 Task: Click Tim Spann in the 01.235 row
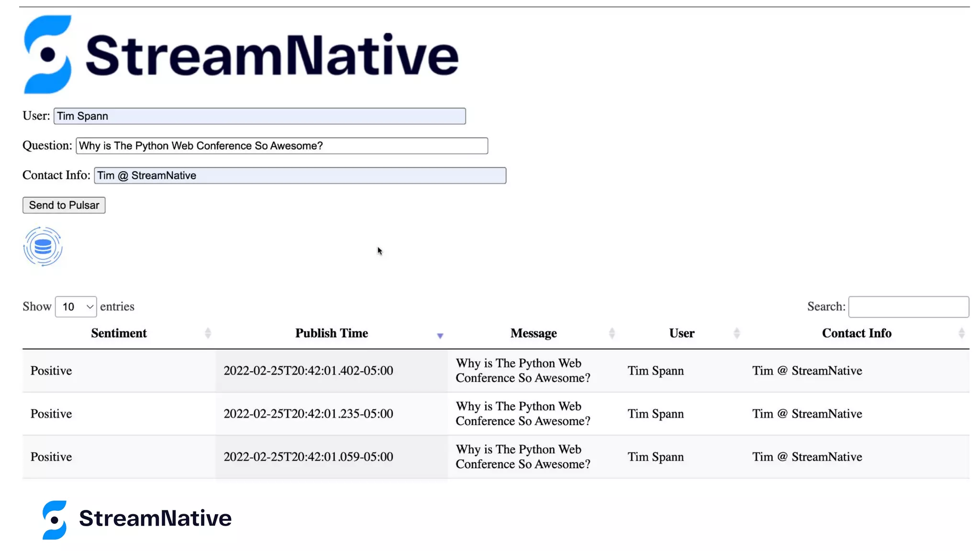656,414
